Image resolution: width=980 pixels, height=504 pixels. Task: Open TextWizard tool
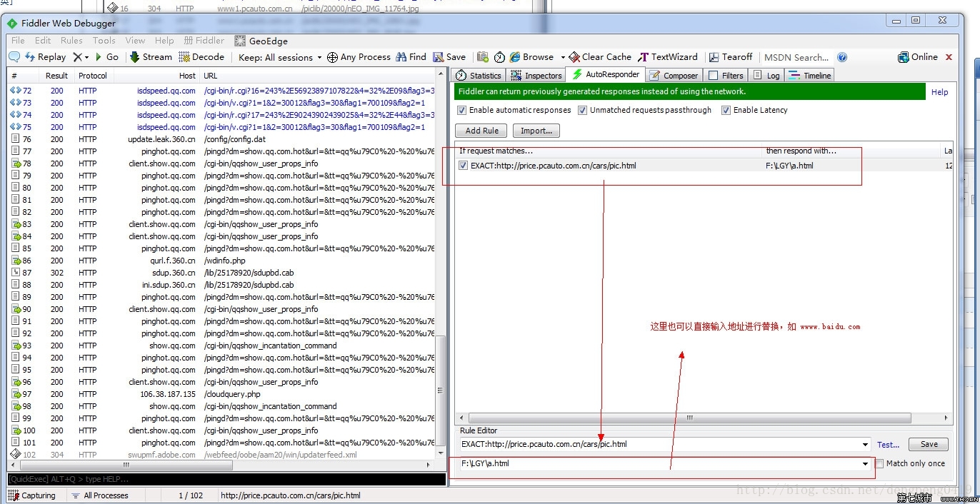[x=668, y=57]
